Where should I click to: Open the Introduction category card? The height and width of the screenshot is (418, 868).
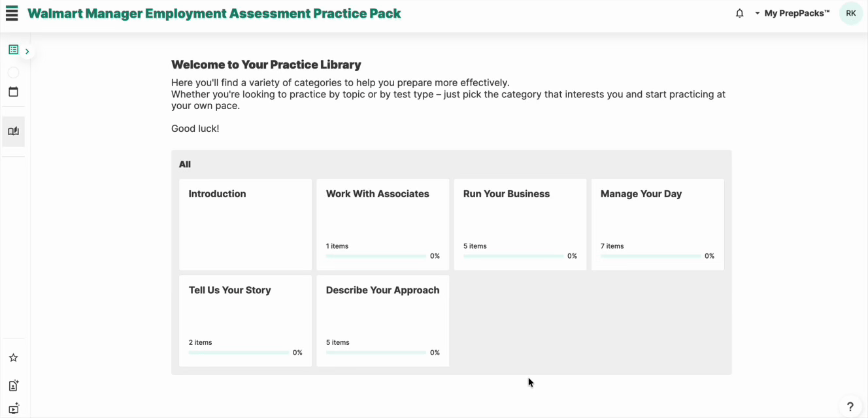pyautogui.click(x=245, y=224)
